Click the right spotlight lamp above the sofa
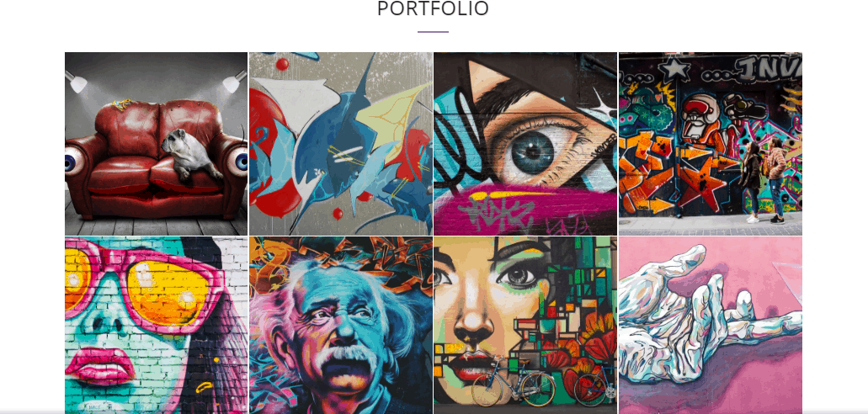 tap(234, 82)
